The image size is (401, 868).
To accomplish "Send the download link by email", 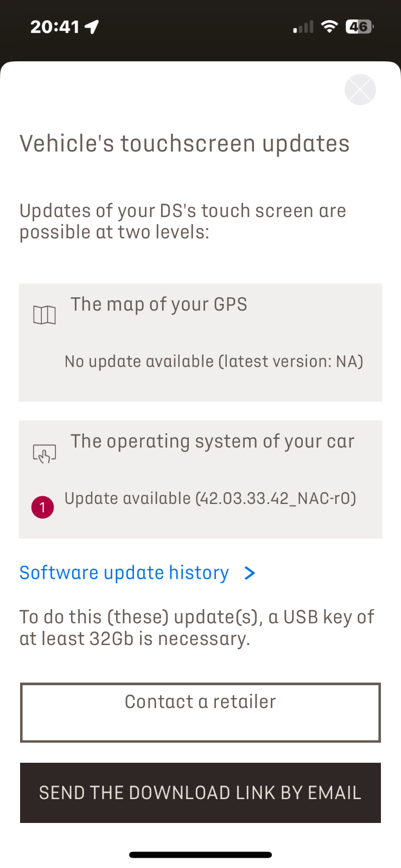I will pyautogui.click(x=200, y=793).
